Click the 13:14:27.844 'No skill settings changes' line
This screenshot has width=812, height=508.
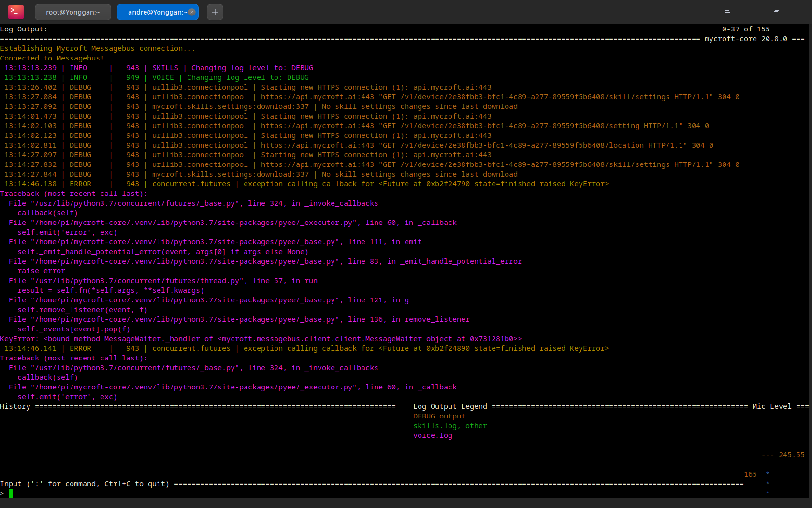pos(261,174)
